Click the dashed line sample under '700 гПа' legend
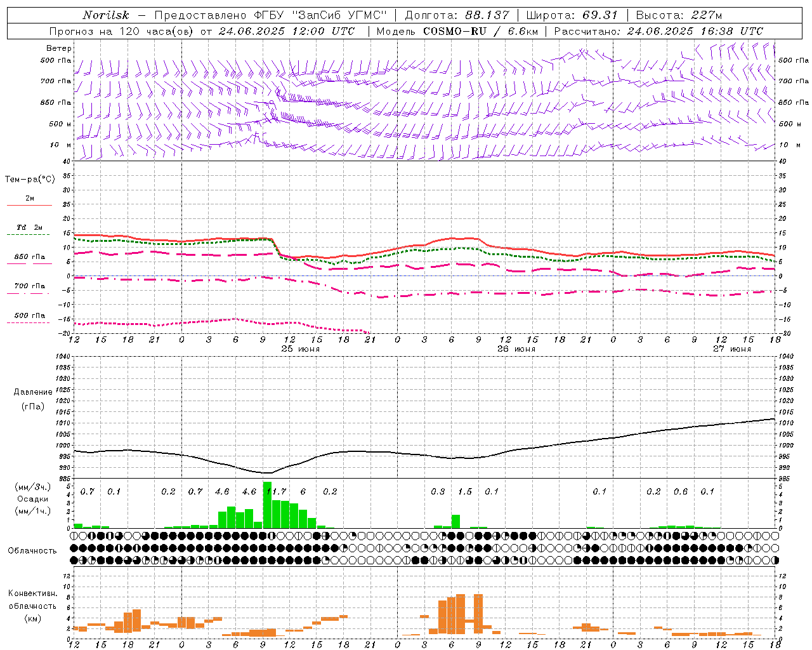Viewport: 812px width, 650px height. click(29, 293)
